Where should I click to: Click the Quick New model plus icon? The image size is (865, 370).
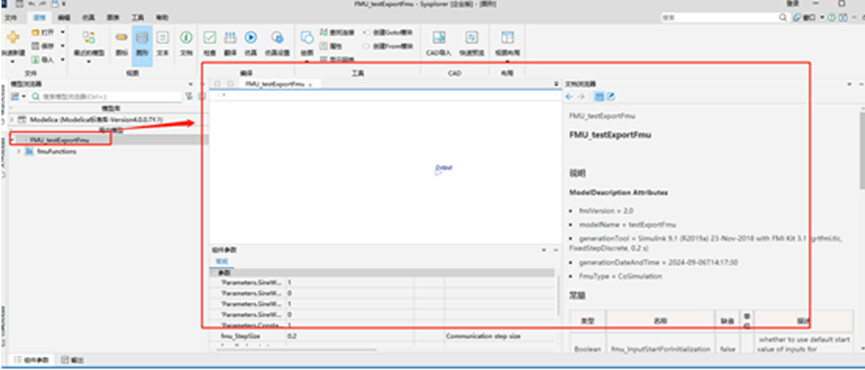[13, 37]
